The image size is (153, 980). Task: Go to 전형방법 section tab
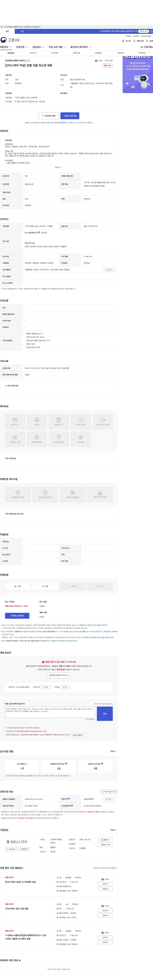coord(98,53)
